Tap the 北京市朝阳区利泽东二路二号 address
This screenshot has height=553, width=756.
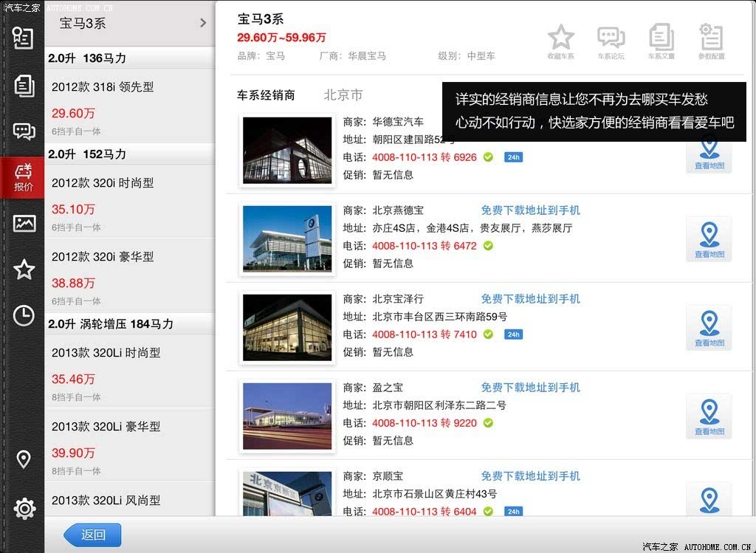(439, 405)
